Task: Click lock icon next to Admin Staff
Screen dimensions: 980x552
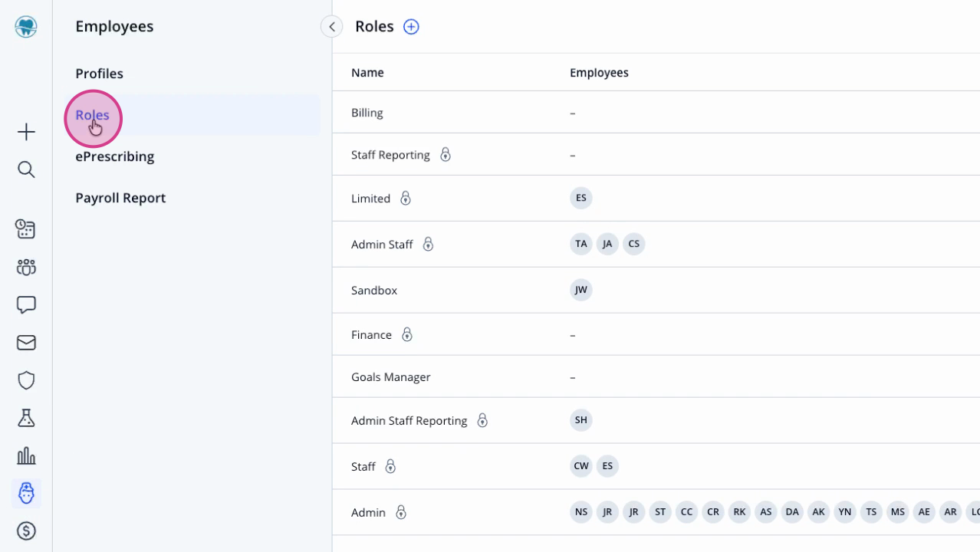Action: click(428, 245)
